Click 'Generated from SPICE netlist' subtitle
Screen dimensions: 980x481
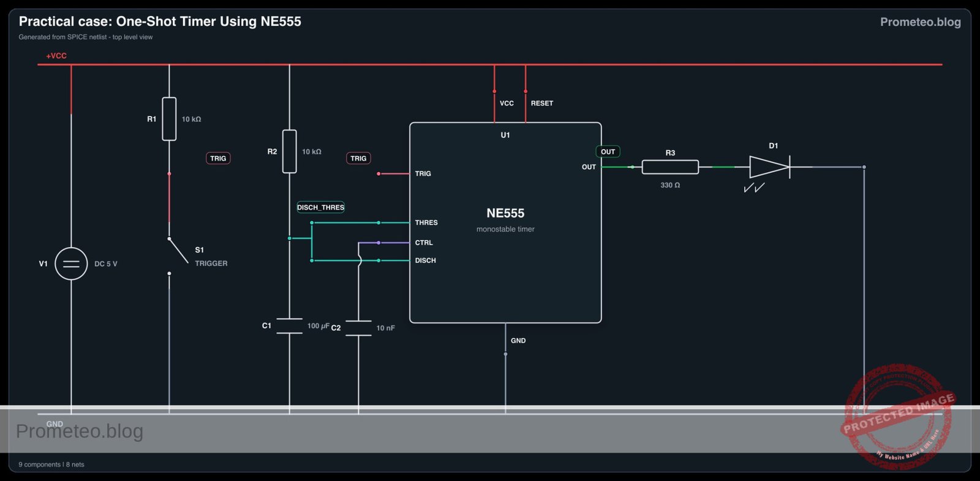tap(85, 37)
